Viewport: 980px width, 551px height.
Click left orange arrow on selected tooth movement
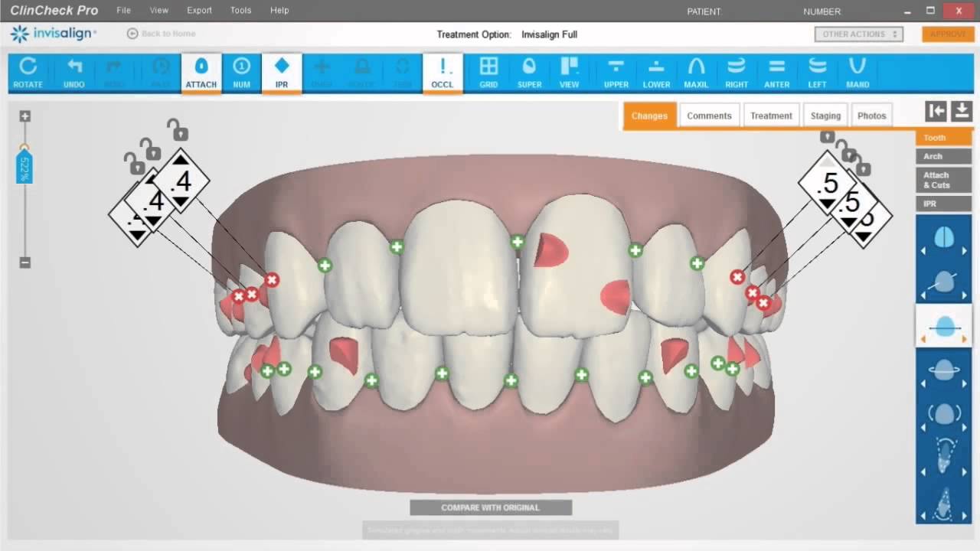click(x=923, y=339)
